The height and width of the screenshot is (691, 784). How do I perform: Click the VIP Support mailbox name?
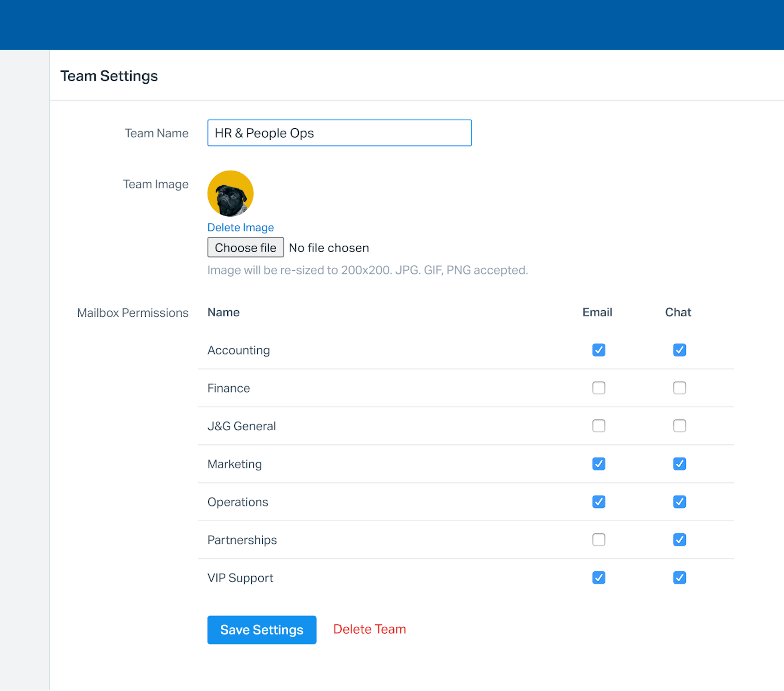point(240,578)
